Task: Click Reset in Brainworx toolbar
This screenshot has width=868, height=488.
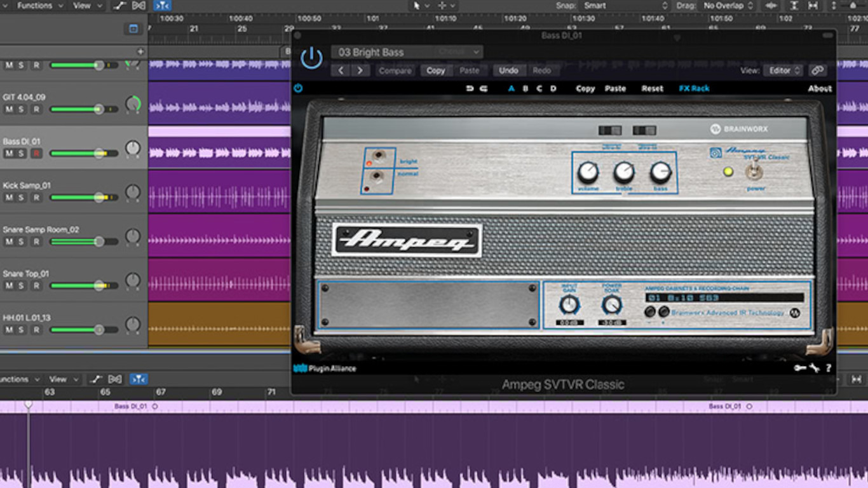Action: (x=652, y=88)
